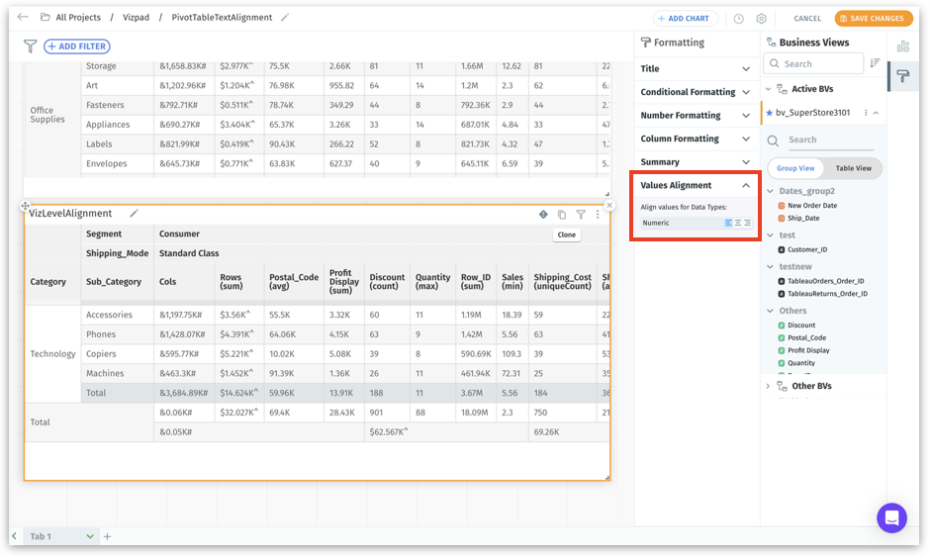Switch to Table View
Screen dimensions: 930x560
coord(853,168)
